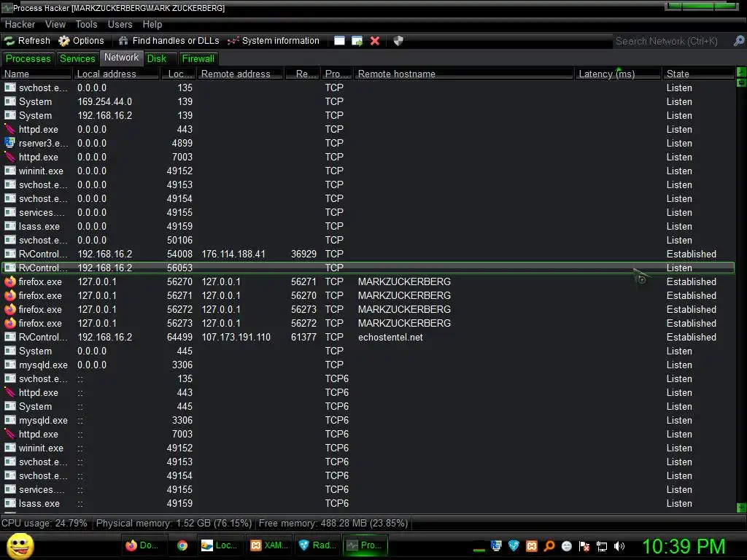The height and width of the screenshot is (560, 747).
Task: Select the highlighted RvControl port 56053 row
Action: click(368, 268)
